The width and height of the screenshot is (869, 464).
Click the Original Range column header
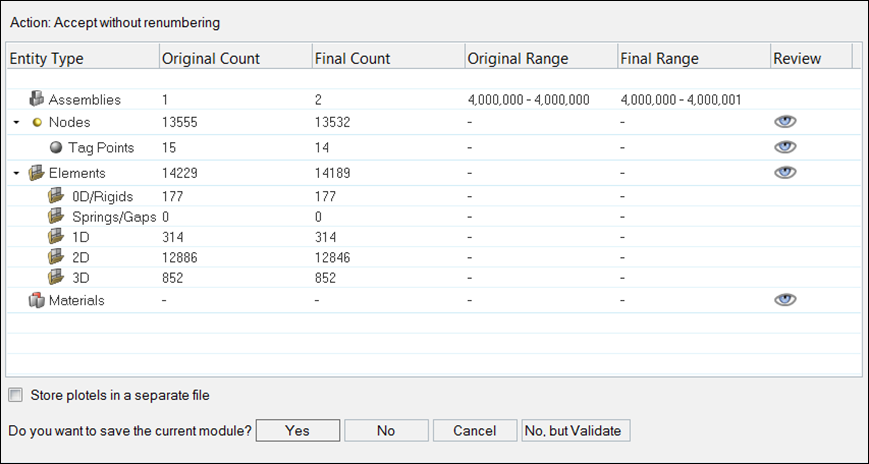tap(541, 58)
